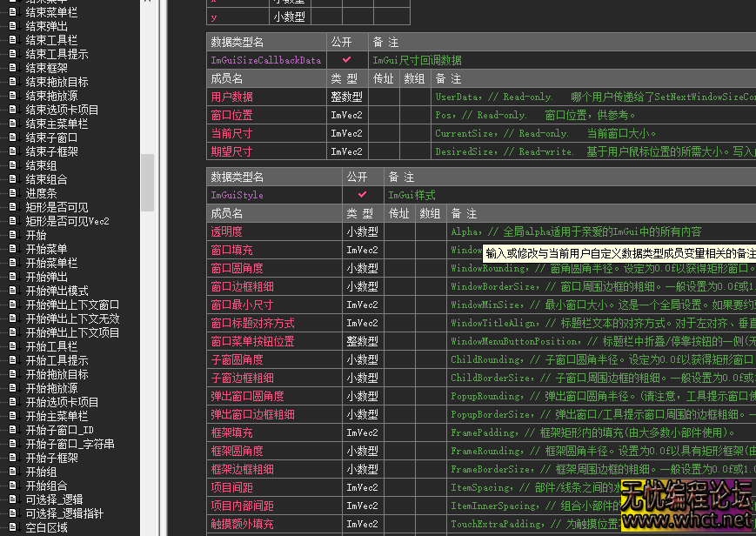Click the document icon beside 结束拖放源
The height and width of the screenshot is (536, 756).
(x=12, y=96)
